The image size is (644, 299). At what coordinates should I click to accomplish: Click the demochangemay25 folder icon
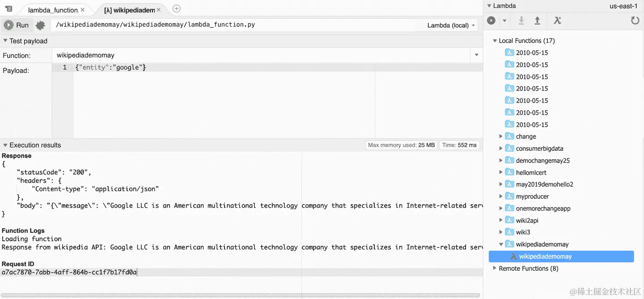tap(509, 160)
